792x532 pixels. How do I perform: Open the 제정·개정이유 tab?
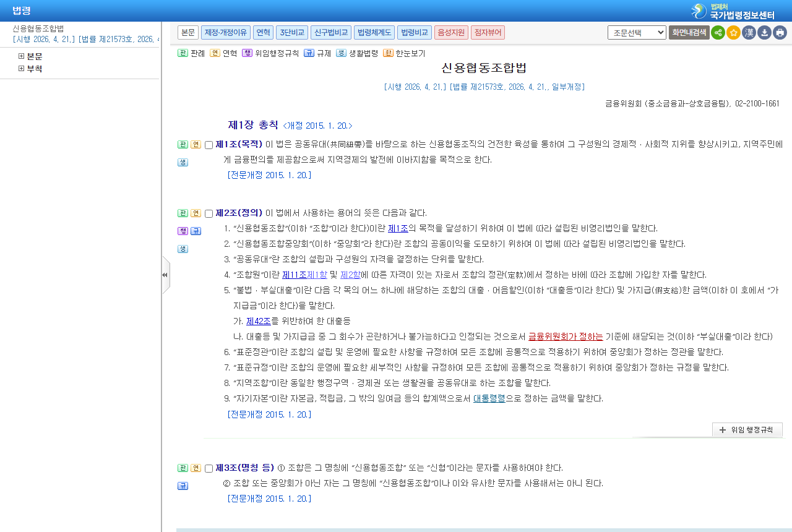click(x=226, y=33)
